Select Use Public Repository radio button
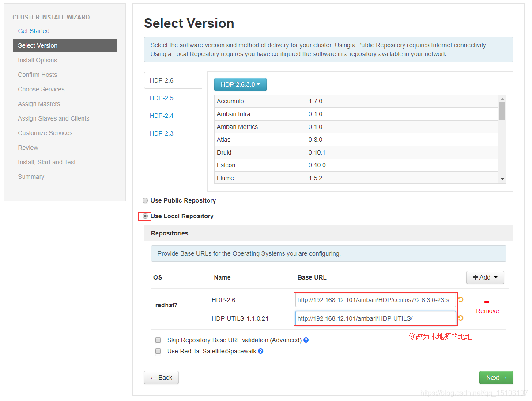This screenshot has width=532, height=401. (x=145, y=200)
